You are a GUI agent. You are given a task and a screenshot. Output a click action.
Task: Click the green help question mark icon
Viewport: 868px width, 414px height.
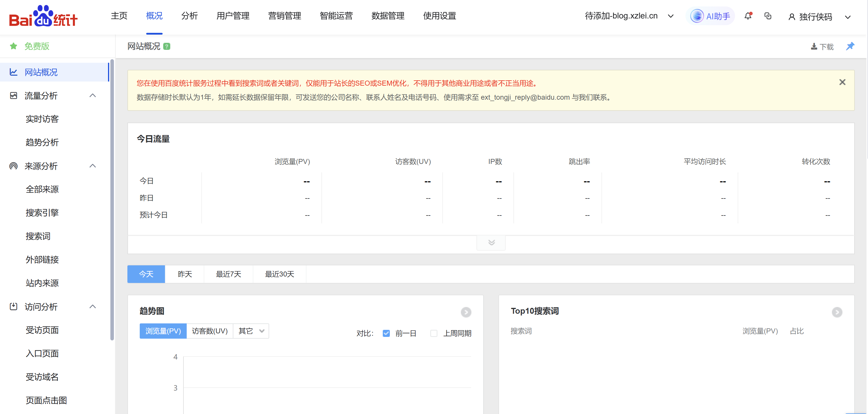(x=166, y=46)
